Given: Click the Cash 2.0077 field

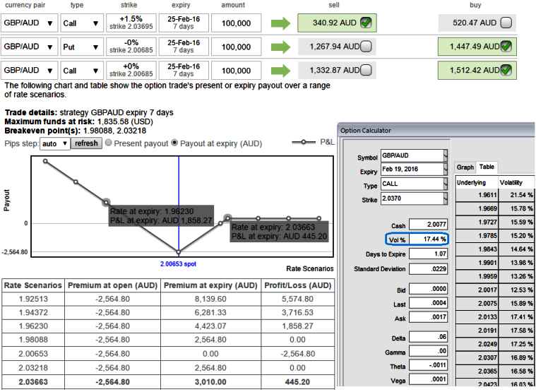Looking at the screenshot, I should point(429,225).
